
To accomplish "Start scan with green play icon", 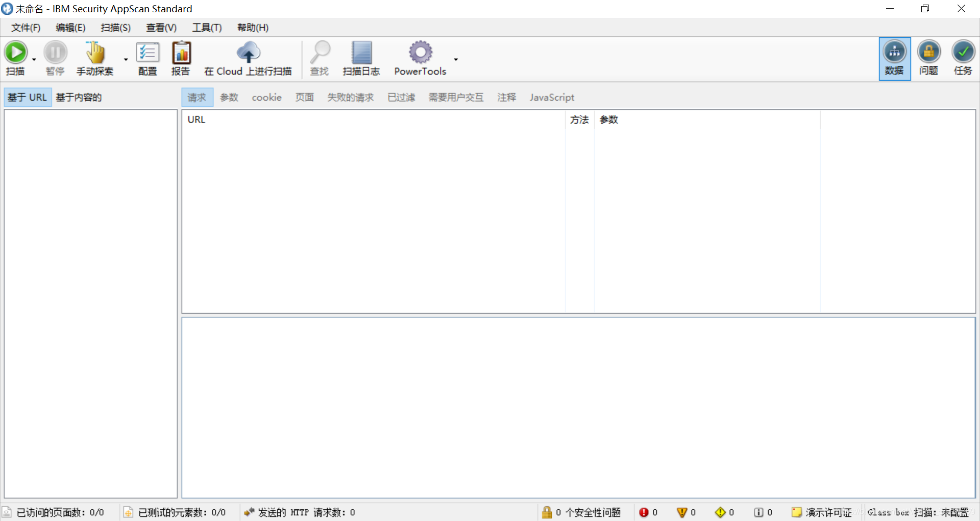I will point(16,52).
